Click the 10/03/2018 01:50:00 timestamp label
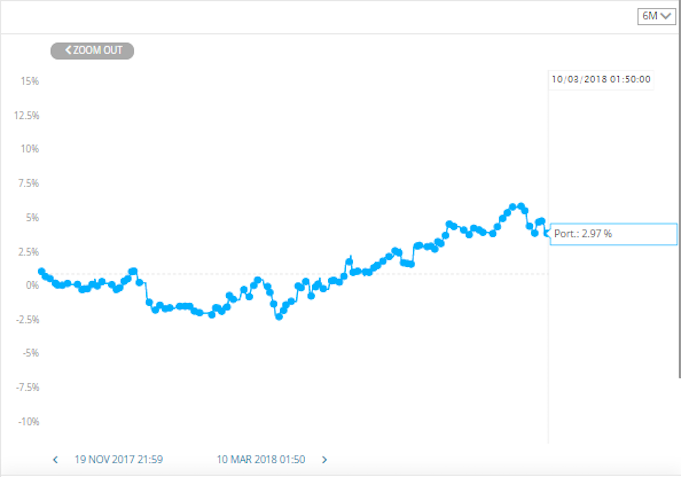The image size is (681, 477). 601,80
